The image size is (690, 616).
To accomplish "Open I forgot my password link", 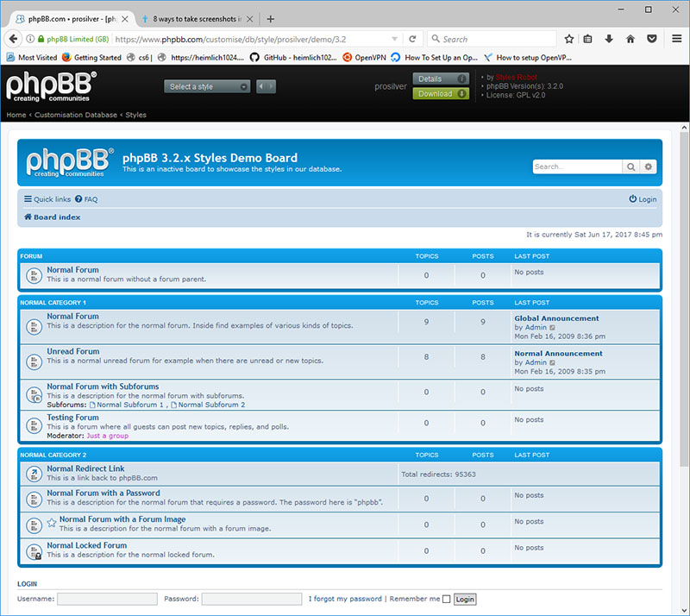I will (345, 599).
